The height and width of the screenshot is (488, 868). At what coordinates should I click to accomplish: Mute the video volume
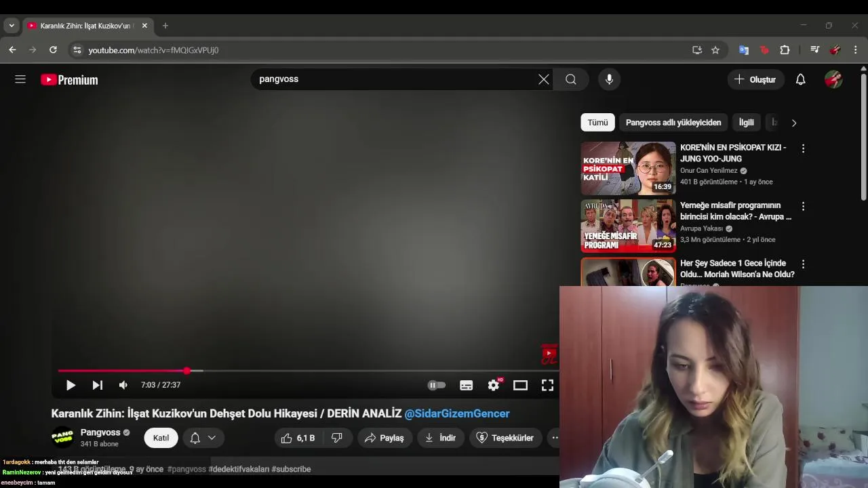pyautogui.click(x=123, y=385)
